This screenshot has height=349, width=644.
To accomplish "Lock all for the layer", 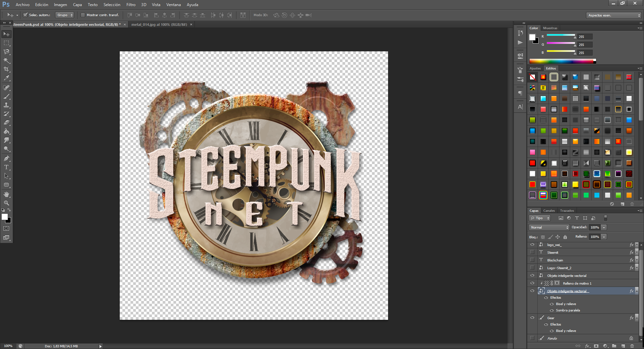I will (565, 237).
